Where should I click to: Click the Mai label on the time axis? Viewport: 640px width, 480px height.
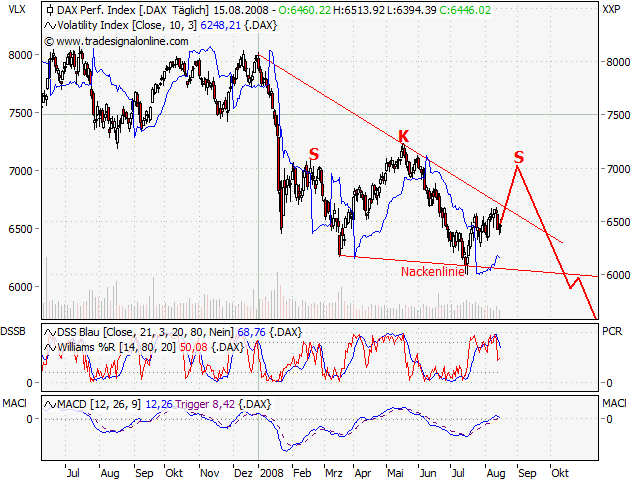tap(395, 473)
